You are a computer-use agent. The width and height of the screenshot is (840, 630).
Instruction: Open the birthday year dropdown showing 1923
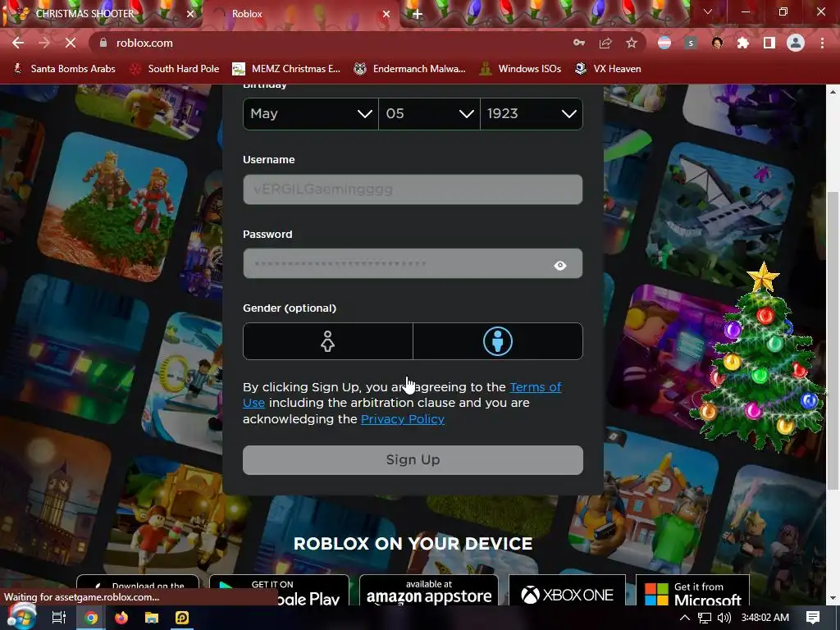(532, 113)
